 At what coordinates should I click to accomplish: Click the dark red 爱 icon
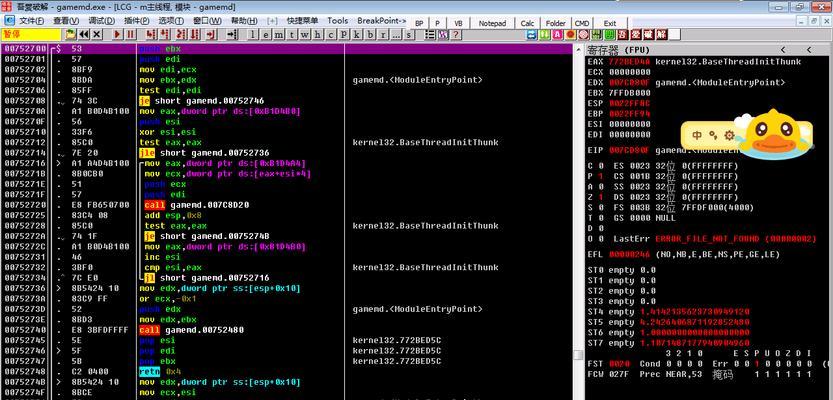pyautogui.click(x=635, y=35)
